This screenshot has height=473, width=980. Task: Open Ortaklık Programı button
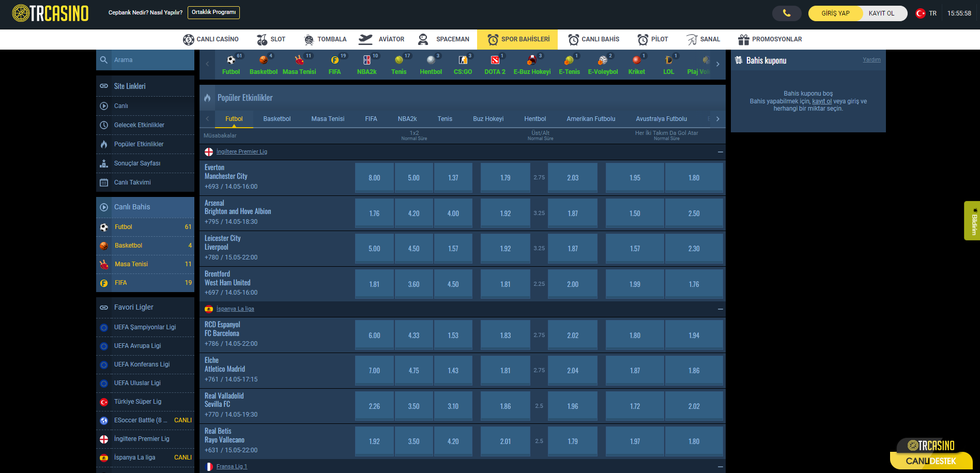pos(213,12)
